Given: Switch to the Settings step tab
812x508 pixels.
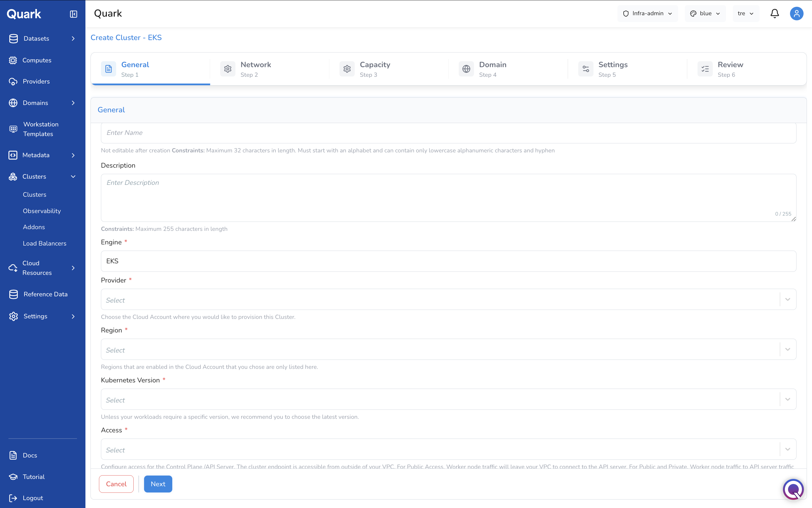Looking at the screenshot, I should (x=628, y=69).
